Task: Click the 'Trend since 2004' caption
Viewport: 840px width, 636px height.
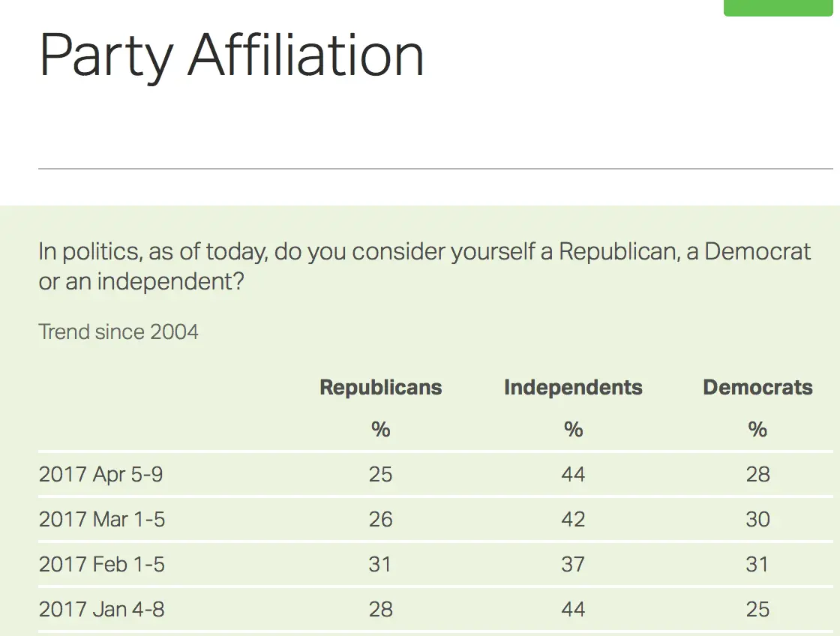Action: [118, 331]
